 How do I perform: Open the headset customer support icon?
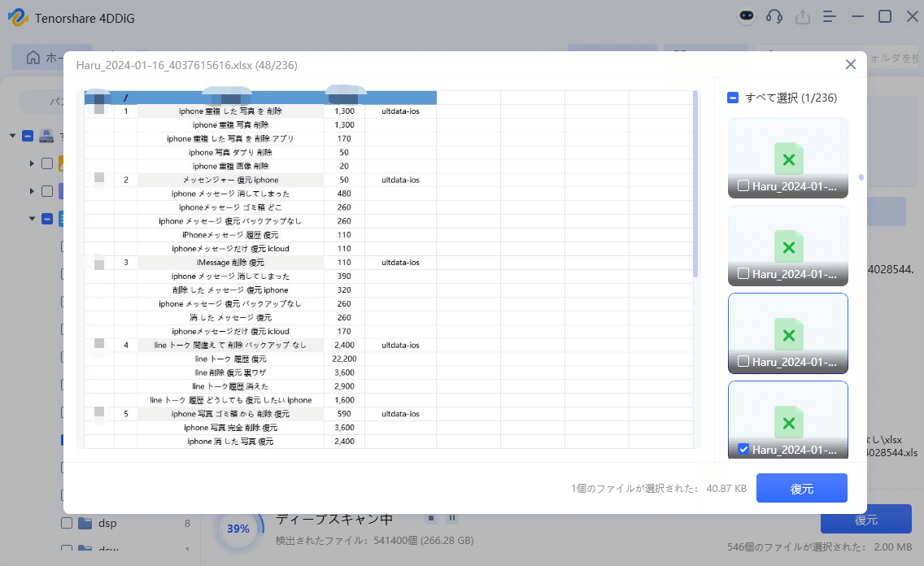tap(774, 16)
